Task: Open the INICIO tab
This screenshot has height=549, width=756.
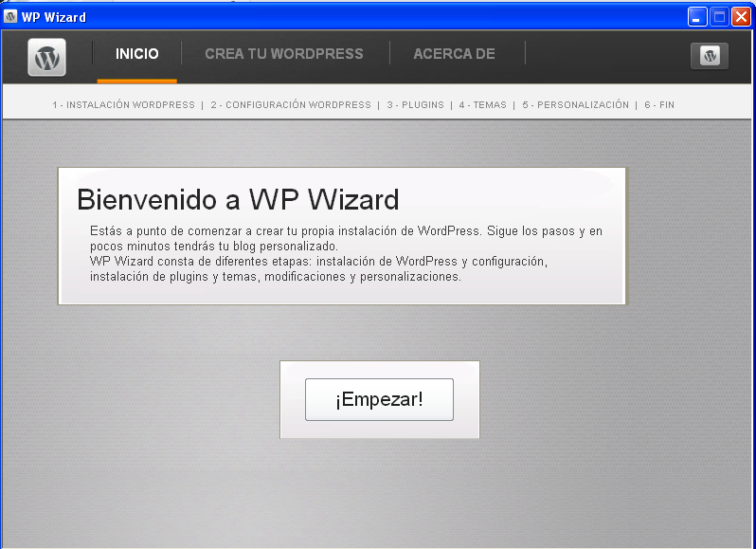Action: (x=137, y=53)
